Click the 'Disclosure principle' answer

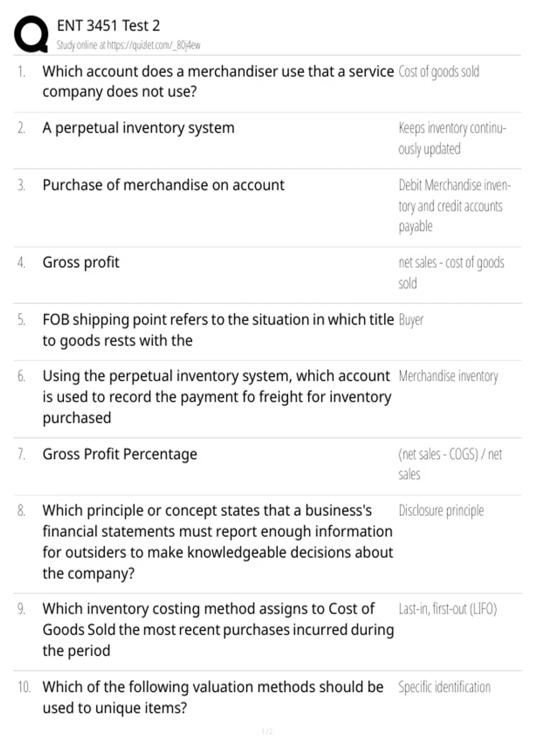tap(441, 511)
